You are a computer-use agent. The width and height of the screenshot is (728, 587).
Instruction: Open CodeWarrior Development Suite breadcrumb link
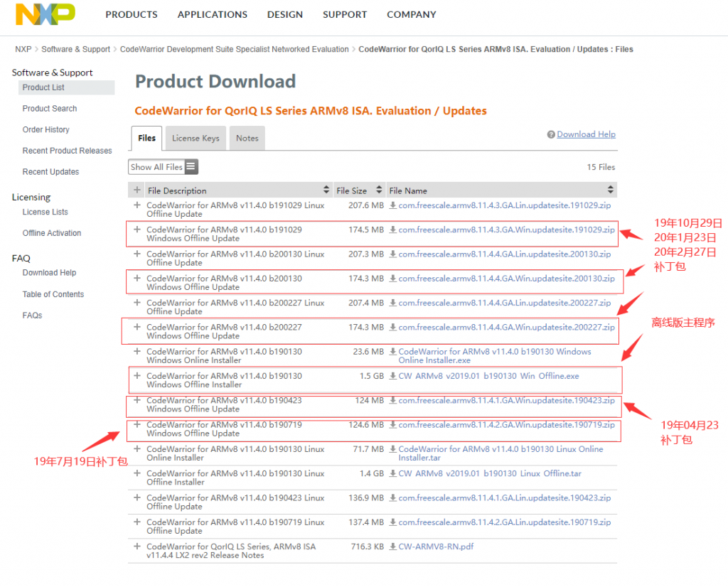pyautogui.click(x=235, y=49)
